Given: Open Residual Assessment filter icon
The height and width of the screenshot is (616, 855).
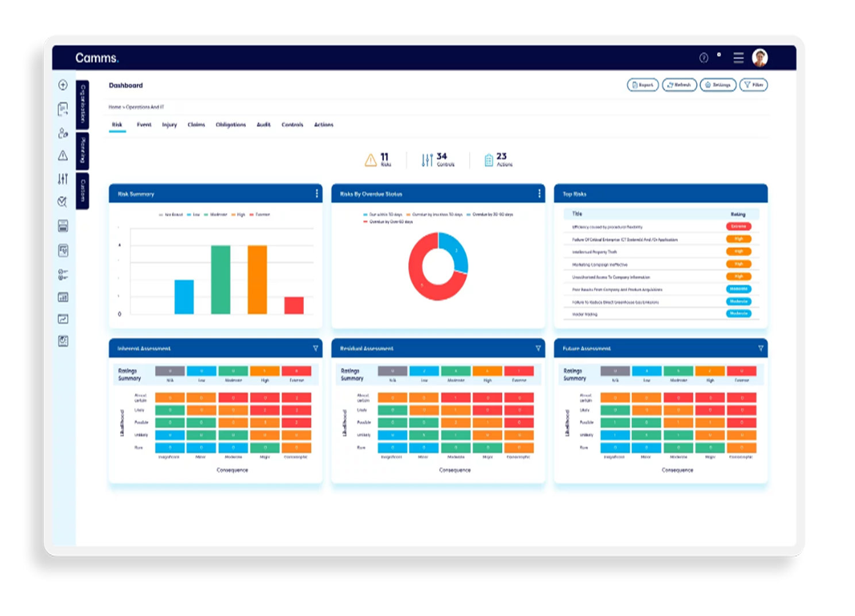Looking at the screenshot, I should tap(538, 348).
